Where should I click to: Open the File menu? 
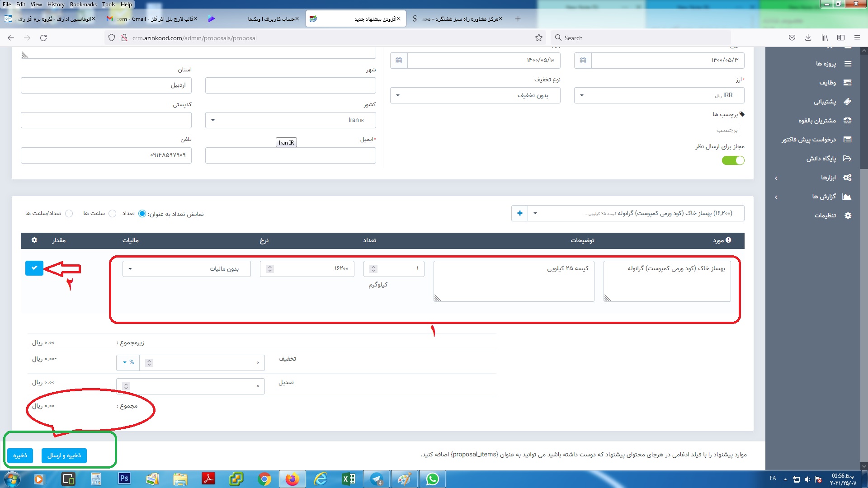(x=7, y=5)
